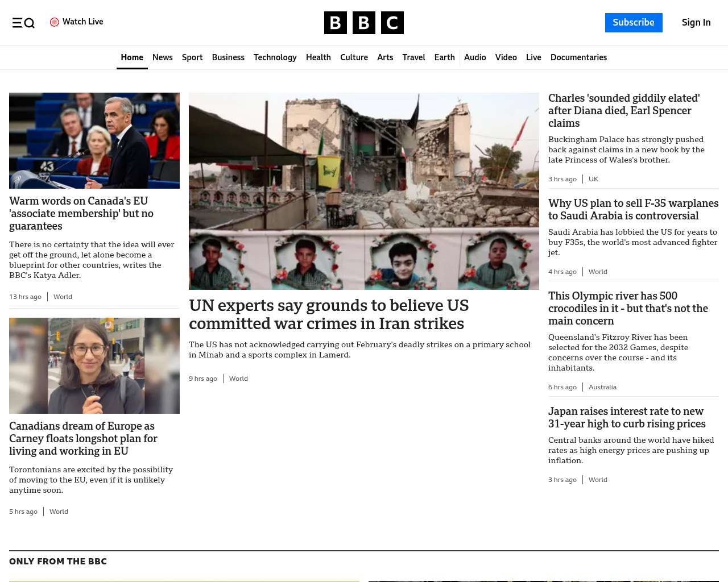Click the Subscribe button
This screenshot has height=582, width=728.
[x=634, y=23]
